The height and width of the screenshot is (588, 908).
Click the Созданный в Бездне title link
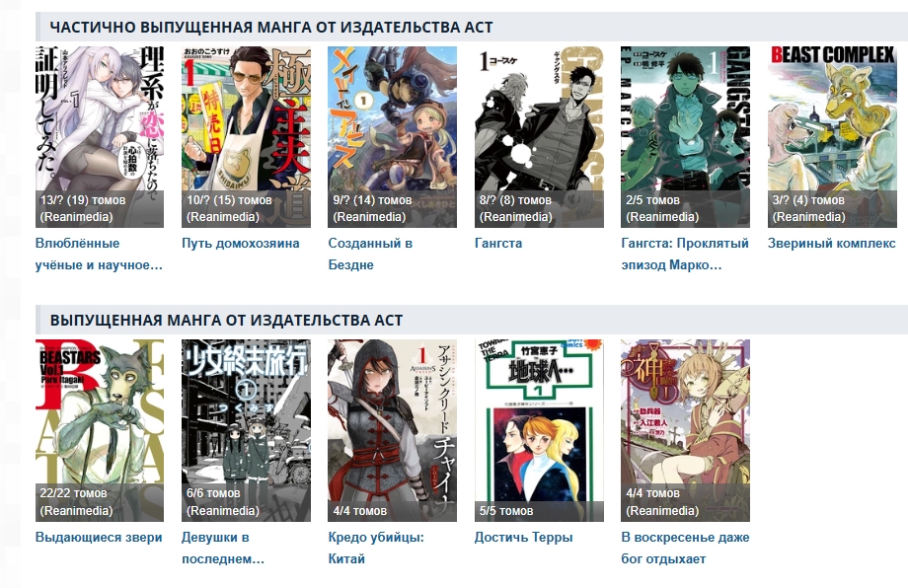[371, 255]
